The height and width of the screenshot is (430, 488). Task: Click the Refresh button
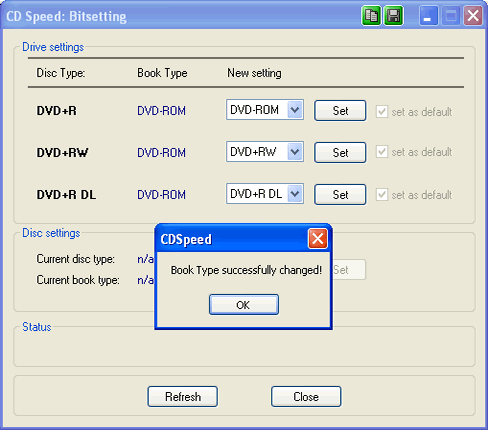coord(183,397)
